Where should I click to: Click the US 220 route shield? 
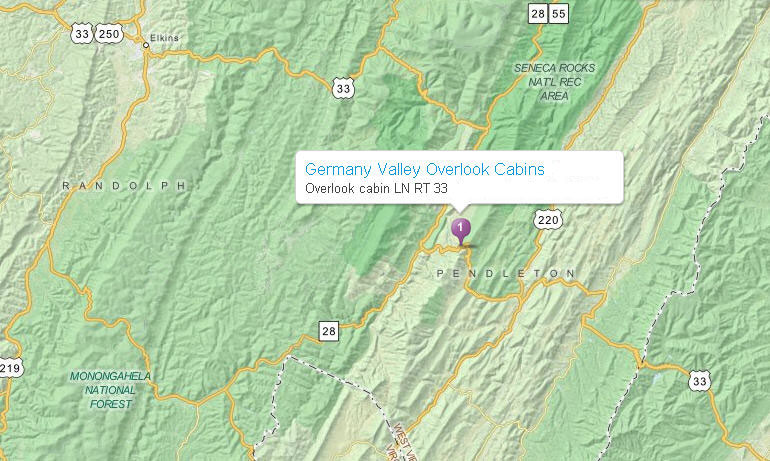point(548,220)
